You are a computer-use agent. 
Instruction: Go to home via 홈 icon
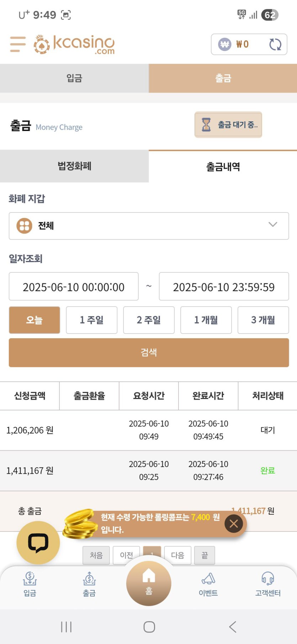(x=149, y=583)
